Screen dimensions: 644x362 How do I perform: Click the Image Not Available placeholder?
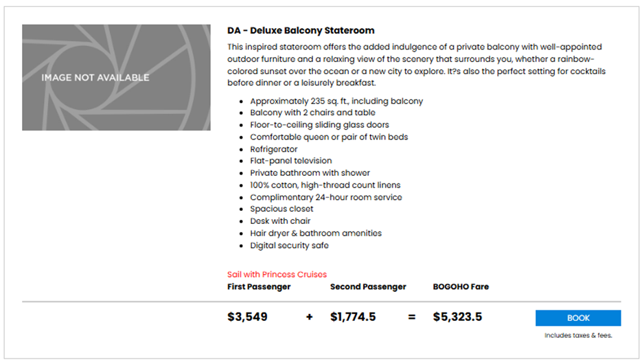pos(116,78)
